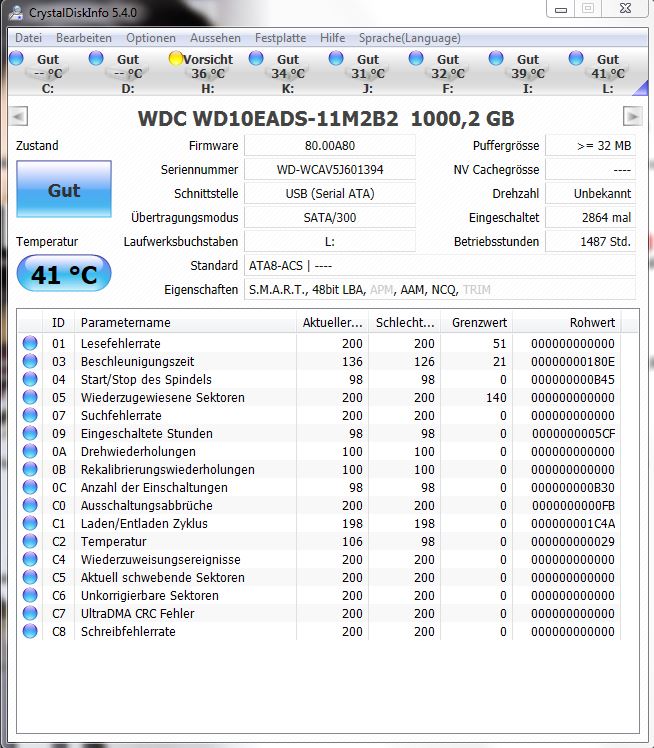Click Übertragungsmodus field SATA/300

pos(330,218)
